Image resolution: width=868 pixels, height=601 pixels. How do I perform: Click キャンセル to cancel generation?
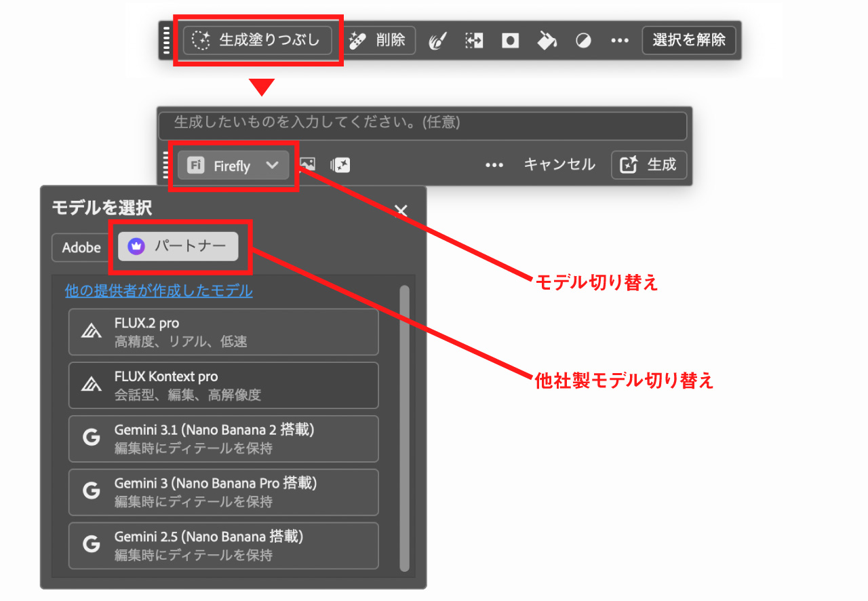559,165
